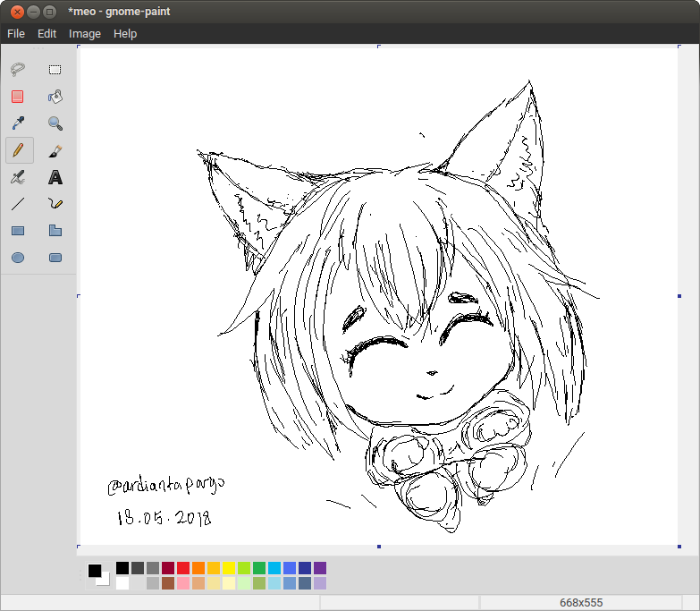Choose the purple palette color

point(320,568)
